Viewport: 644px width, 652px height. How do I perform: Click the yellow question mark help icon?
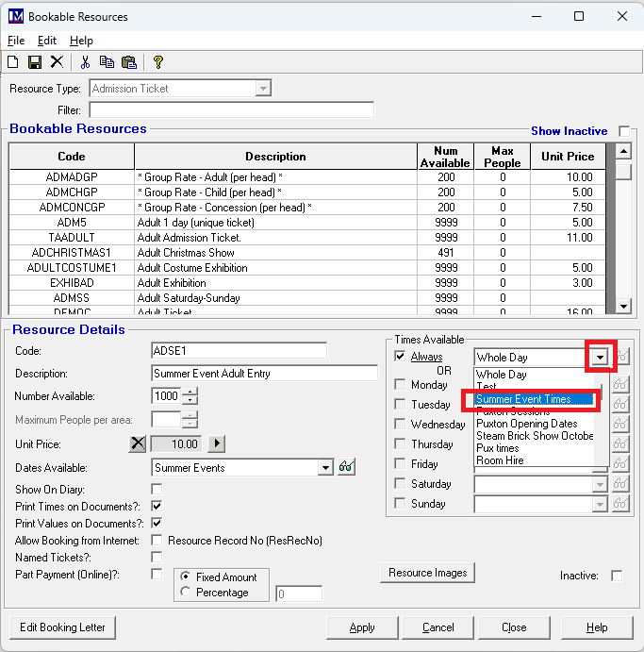(x=157, y=62)
